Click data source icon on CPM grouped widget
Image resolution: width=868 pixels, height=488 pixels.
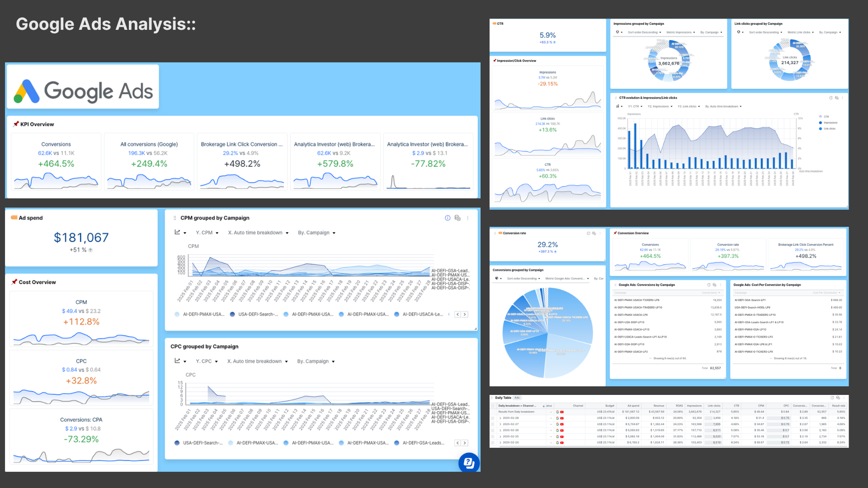[x=458, y=218]
